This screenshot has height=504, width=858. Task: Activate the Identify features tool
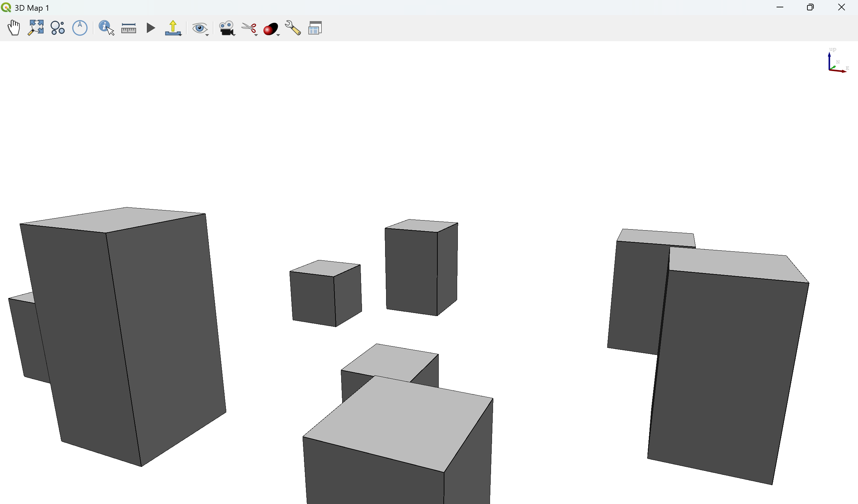click(x=106, y=27)
